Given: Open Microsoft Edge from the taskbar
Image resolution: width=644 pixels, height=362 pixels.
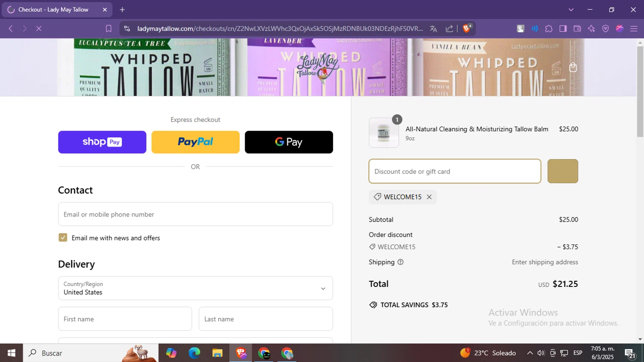Looking at the screenshot, I should point(194,353).
